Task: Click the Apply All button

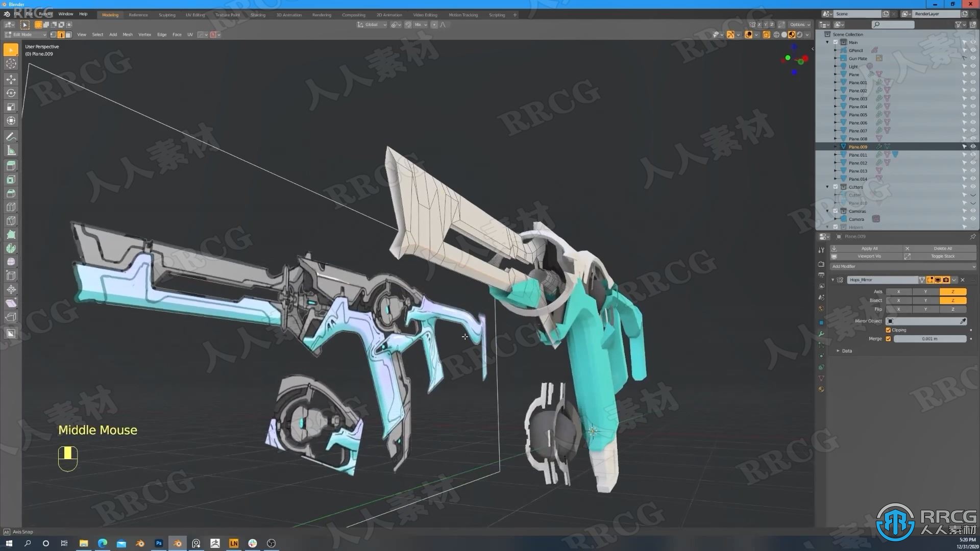Action: point(869,248)
